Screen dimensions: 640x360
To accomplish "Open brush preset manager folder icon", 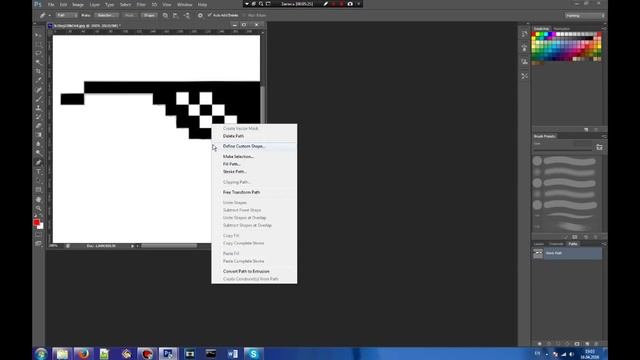I will click(599, 147).
